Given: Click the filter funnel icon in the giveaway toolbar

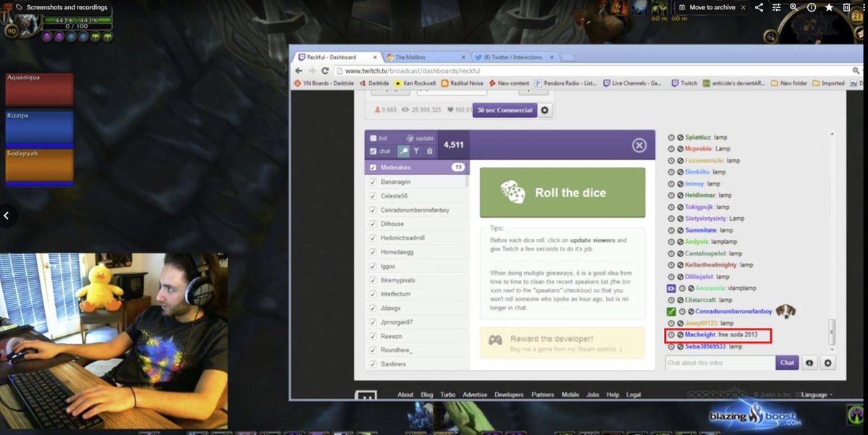Looking at the screenshot, I should pos(417,151).
